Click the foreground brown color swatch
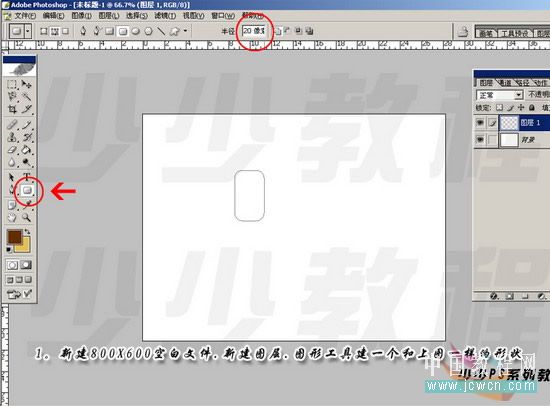The width and height of the screenshot is (550, 406). [x=13, y=236]
